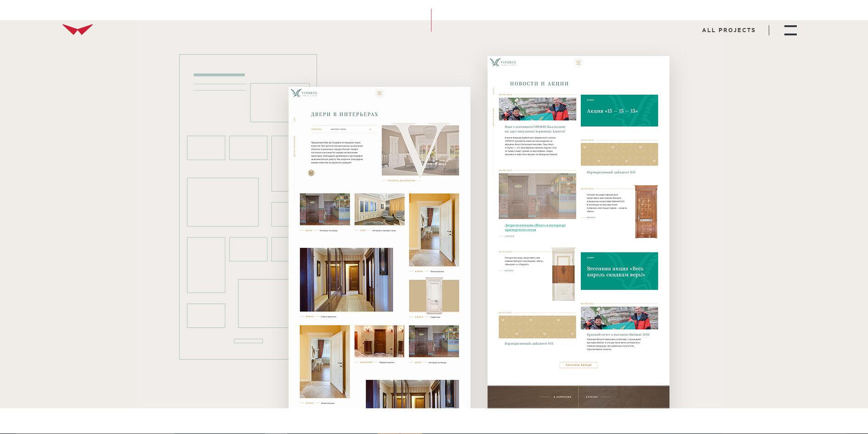868x434 pixels.
Task: Open the large Арина hallway photo
Action: (x=346, y=280)
